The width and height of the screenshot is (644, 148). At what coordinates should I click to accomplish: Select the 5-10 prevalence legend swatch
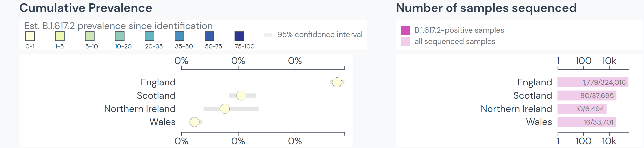click(90, 36)
